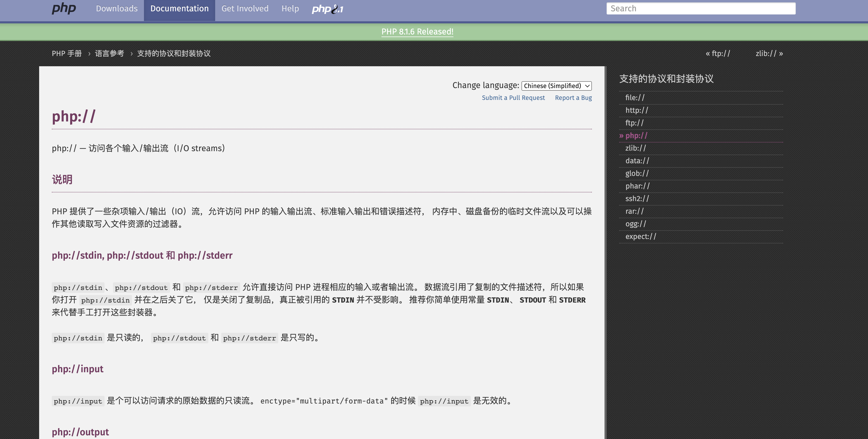Click the php logo in header
This screenshot has width=868, height=439.
pos(64,8)
